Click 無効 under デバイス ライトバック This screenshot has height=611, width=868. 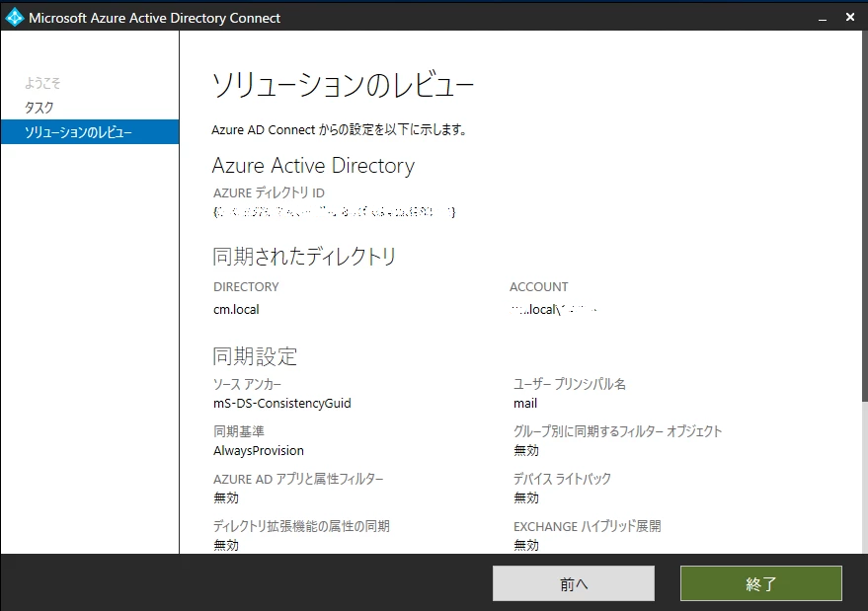coord(526,497)
